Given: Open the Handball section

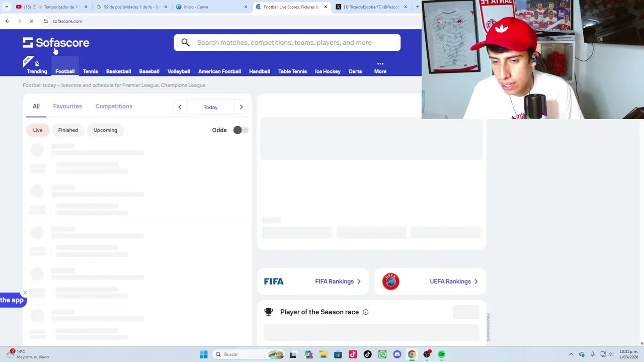Looking at the screenshot, I should click(260, 71).
